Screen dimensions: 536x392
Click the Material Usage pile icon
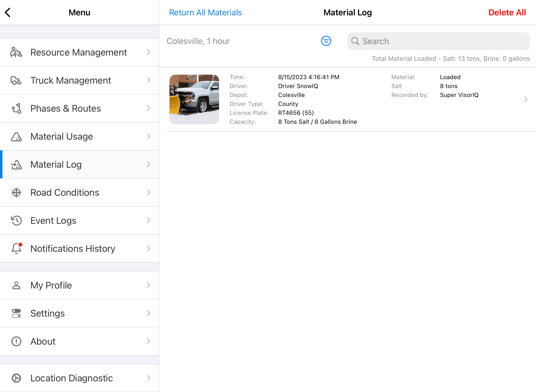click(x=16, y=136)
